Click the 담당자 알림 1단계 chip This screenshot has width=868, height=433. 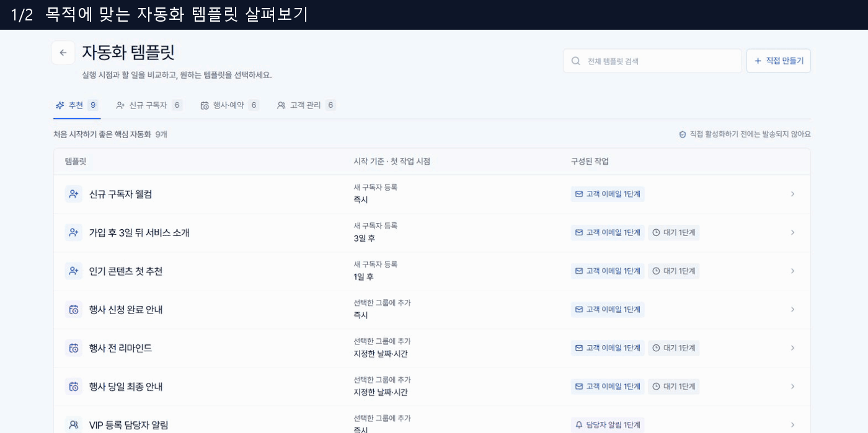point(608,424)
